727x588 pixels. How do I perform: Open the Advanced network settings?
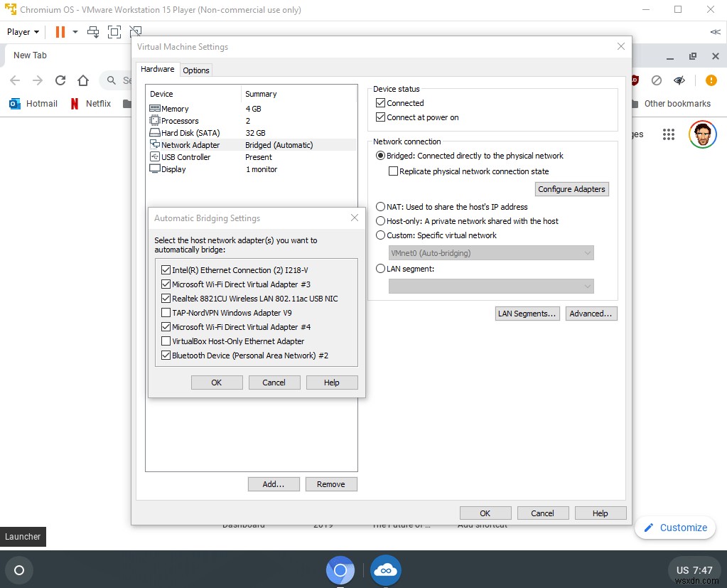tap(591, 313)
